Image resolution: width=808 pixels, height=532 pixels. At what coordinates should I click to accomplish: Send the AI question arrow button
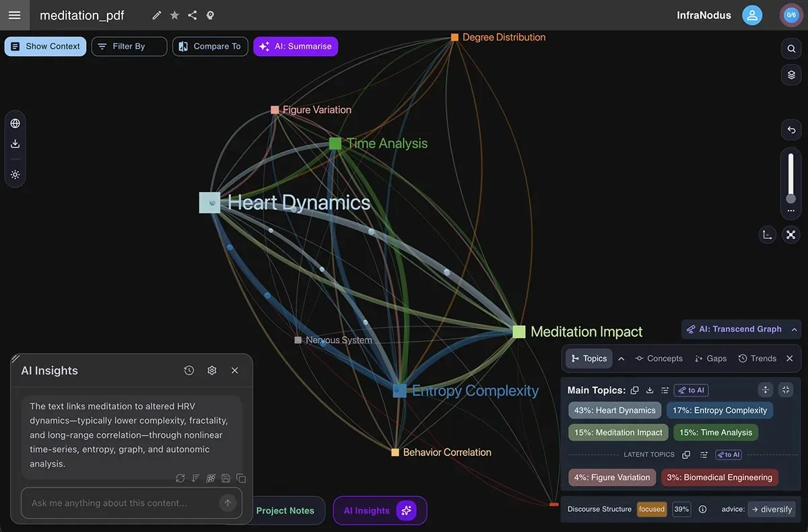click(228, 502)
